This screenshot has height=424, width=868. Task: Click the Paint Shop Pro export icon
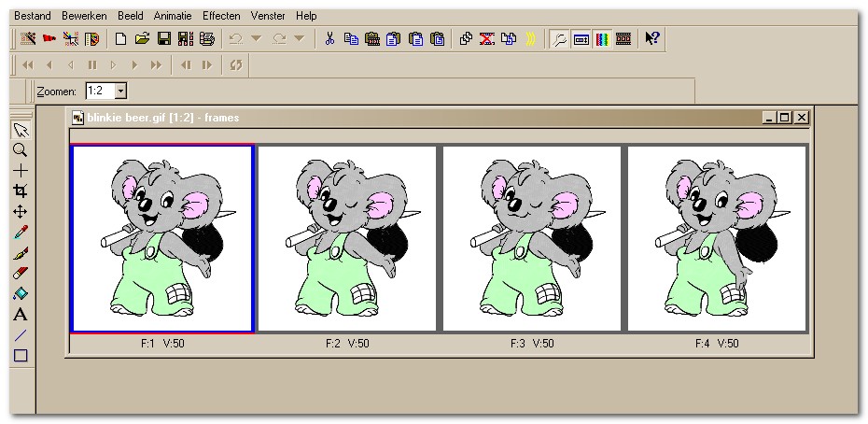pyautogui.click(x=91, y=39)
